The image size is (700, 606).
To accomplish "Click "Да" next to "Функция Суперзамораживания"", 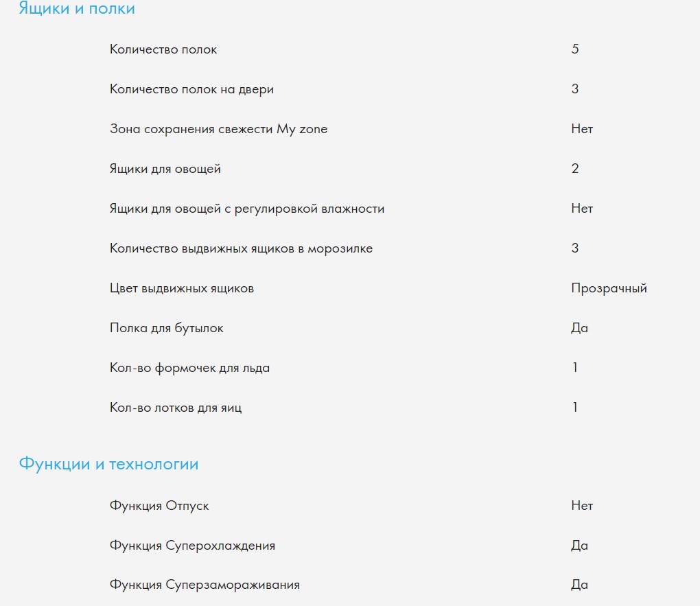I will tap(579, 585).
